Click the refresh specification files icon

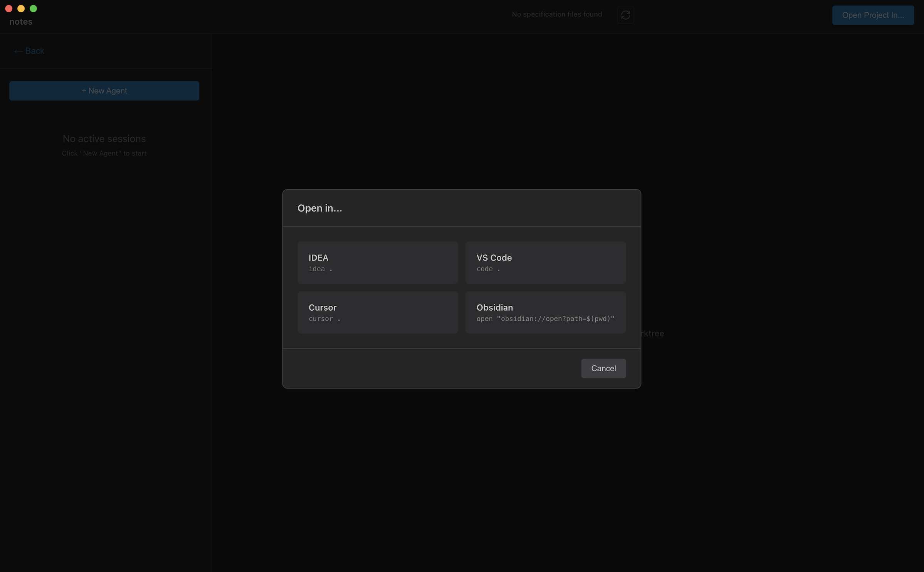(x=625, y=15)
